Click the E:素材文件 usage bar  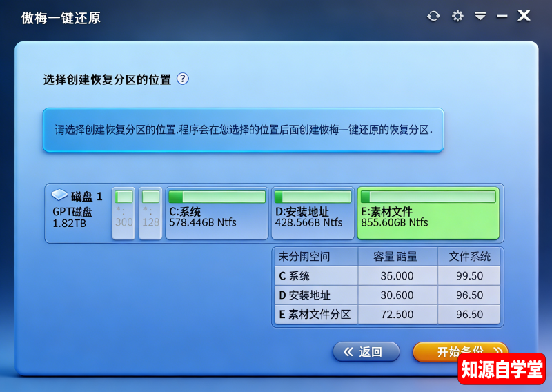(x=428, y=197)
